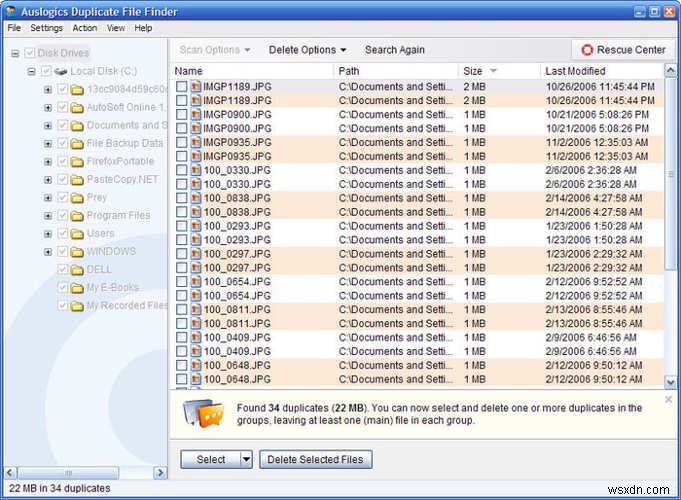Tick the checkbox for first IMGP1189.JPG row
The image size is (681, 500).
pos(182,86)
